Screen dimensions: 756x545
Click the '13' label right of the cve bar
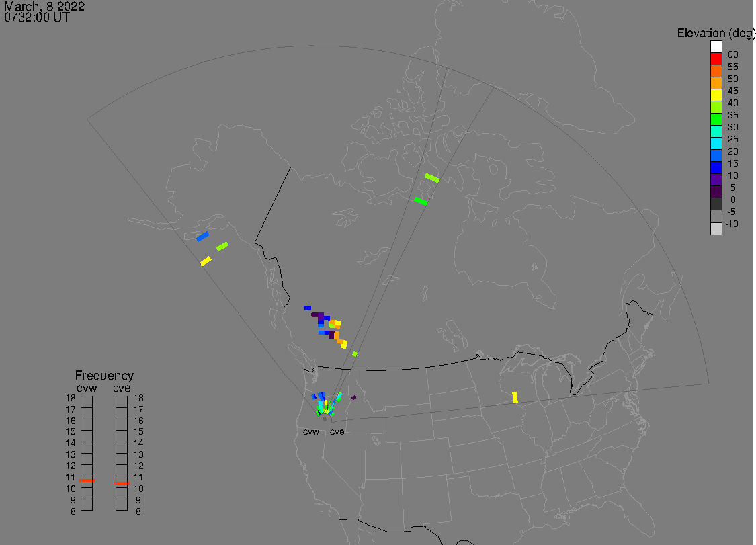[138, 454]
